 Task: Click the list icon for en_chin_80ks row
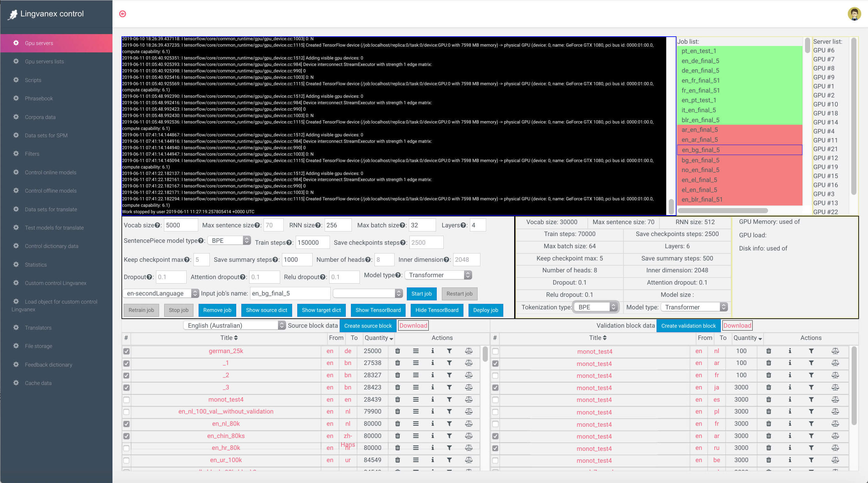click(416, 436)
